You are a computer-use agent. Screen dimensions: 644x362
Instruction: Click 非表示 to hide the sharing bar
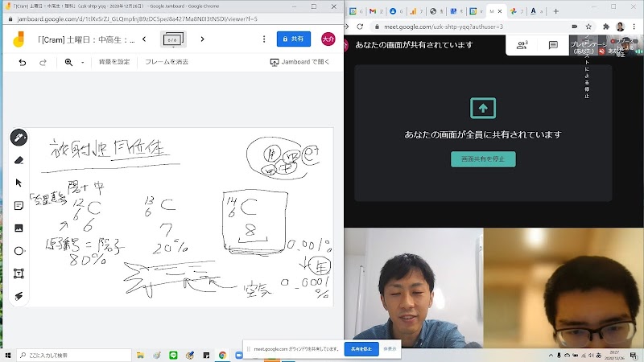coord(390,349)
